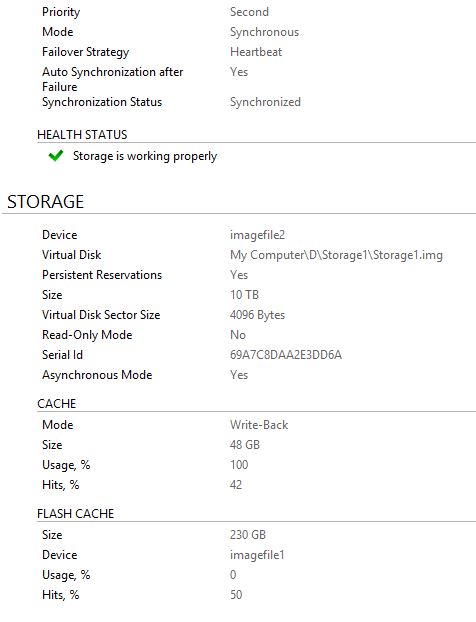Click the STORAGE section heading
The image size is (476, 622).
[46, 202]
